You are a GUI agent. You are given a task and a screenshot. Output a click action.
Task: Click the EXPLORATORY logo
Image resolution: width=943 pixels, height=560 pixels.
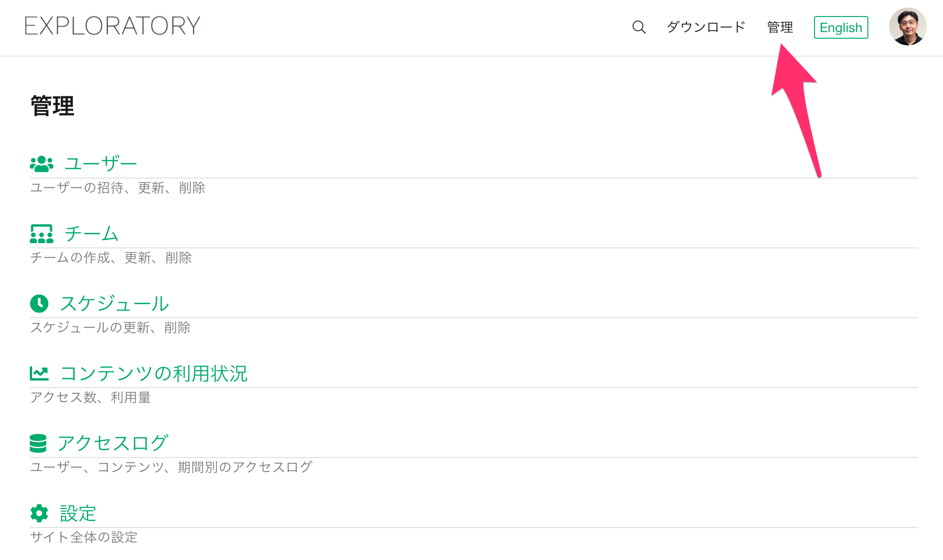(x=112, y=26)
